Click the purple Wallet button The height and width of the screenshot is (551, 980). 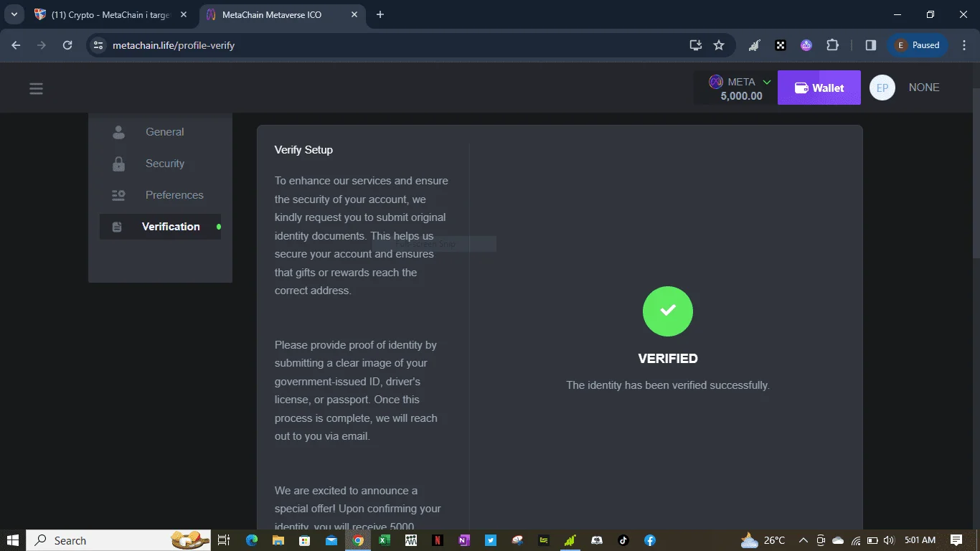coord(819,88)
